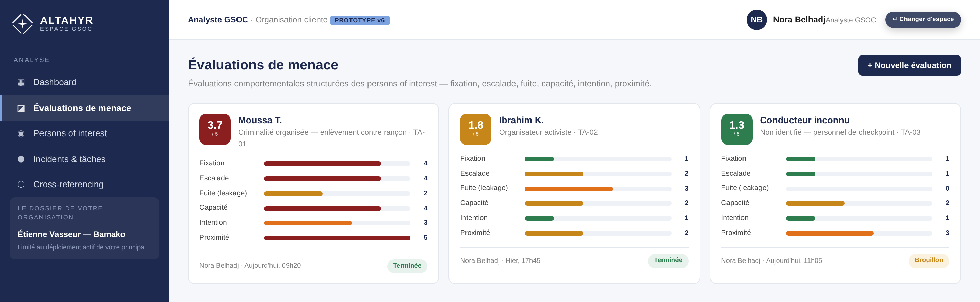Click Ibrahim K. Fuite (leakage) progress bar
This screenshot has height=302, width=980.
point(598,189)
